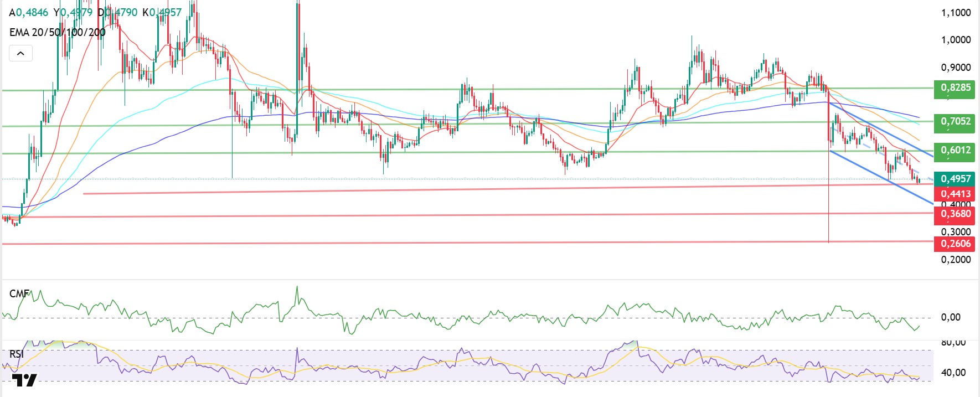The image size is (980, 397).
Task: Click the green 0,8285 price label
Action: (x=954, y=88)
